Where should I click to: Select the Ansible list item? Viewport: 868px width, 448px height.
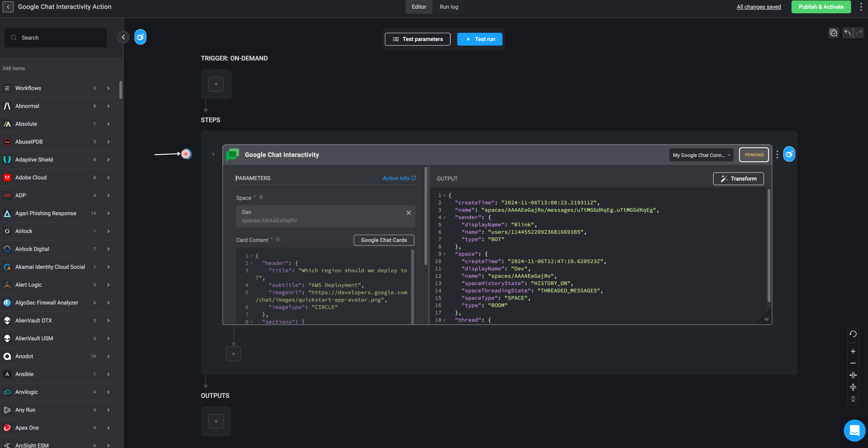[x=59, y=374]
